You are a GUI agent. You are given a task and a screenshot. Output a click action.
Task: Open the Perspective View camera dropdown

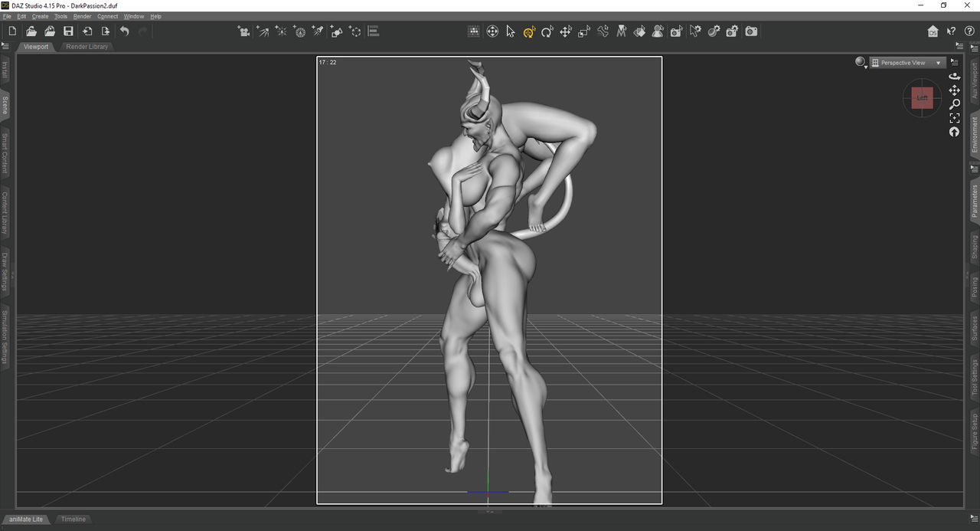pos(907,63)
